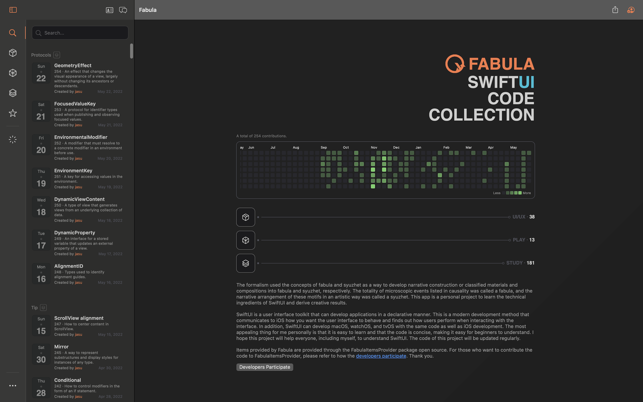Click the Sat 21 date badge

coord(41,112)
